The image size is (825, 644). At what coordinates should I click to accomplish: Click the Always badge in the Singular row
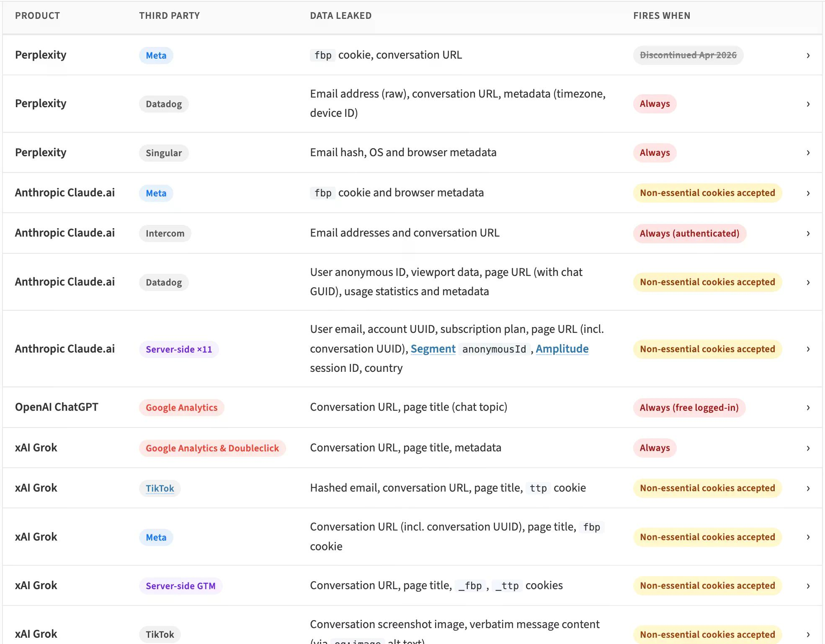[655, 152]
